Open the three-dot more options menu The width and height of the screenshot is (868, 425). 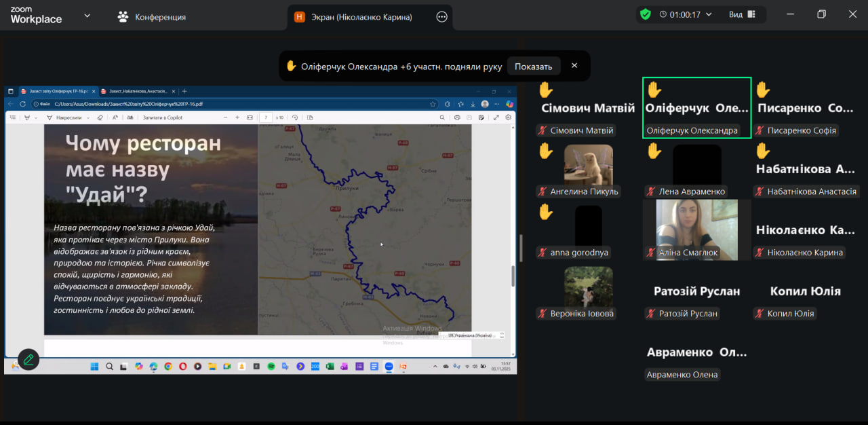tap(442, 17)
